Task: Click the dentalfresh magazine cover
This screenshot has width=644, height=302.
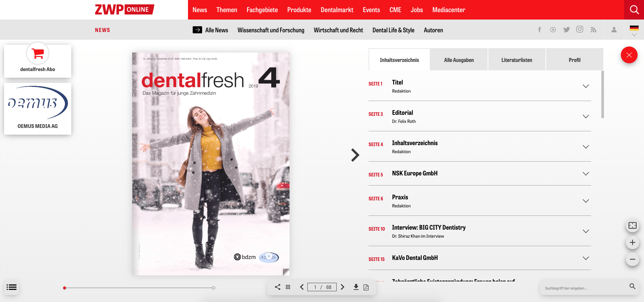Action: tap(211, 164)
